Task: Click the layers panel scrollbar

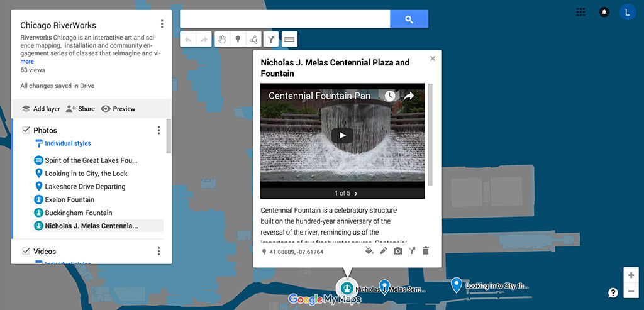Action: (169, 136)
